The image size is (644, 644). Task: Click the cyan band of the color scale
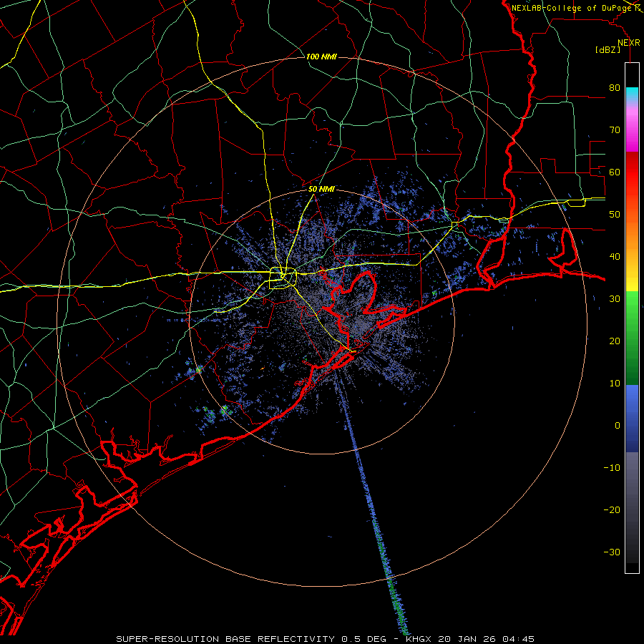[x=632, y=94]
